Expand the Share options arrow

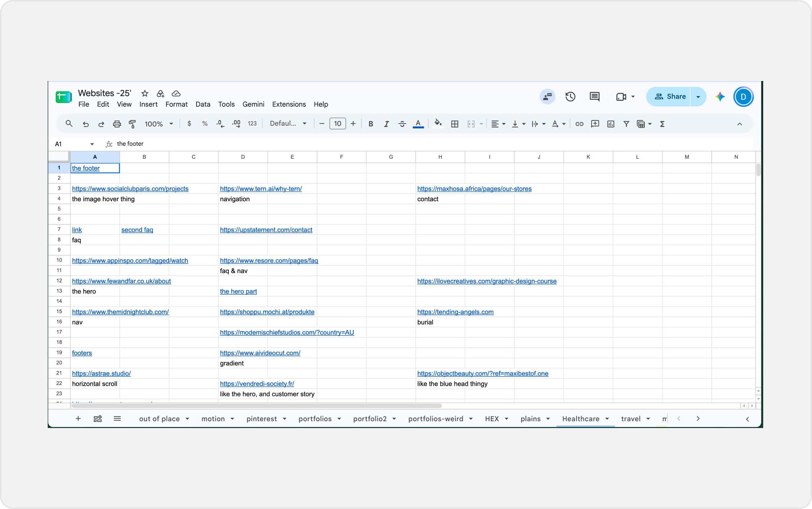click(x=698, y=97)
